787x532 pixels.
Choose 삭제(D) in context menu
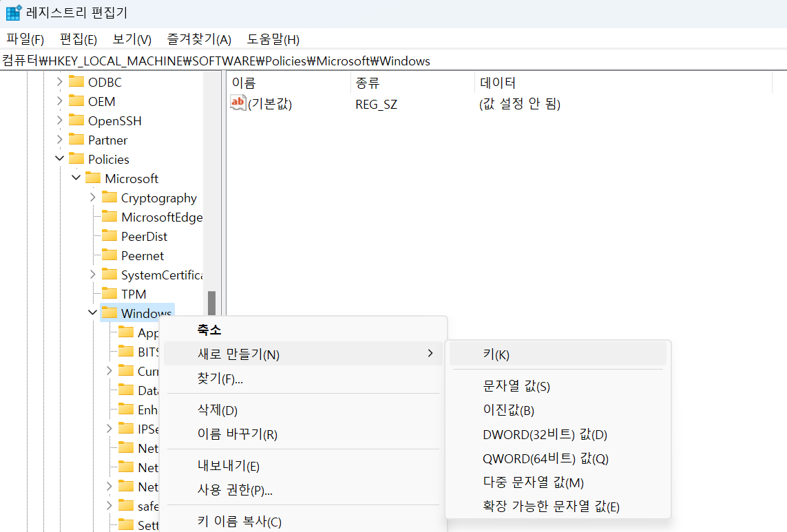(304, 409)
